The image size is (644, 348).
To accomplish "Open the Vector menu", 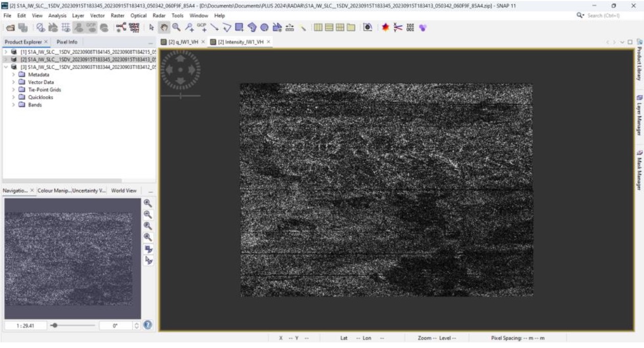I will [x=97, y=16].
